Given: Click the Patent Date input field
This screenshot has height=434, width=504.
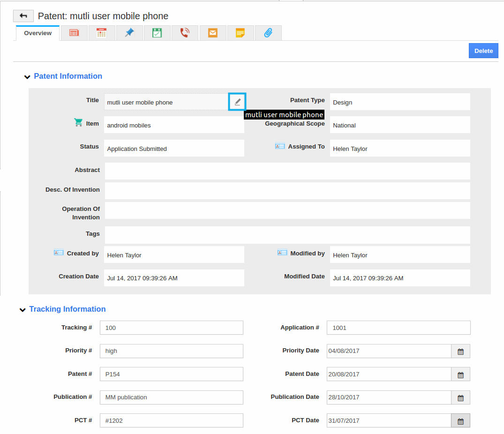Looking at the screenshot, I should click(389, 374).
